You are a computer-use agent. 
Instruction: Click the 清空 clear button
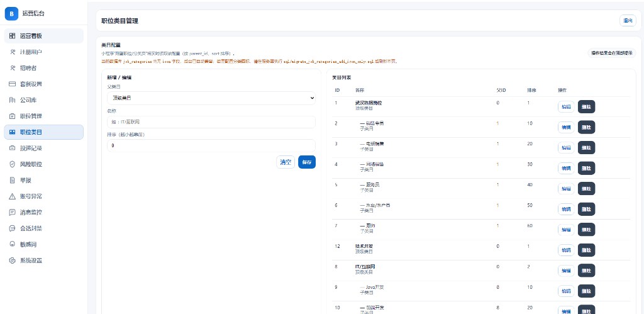point(286,162)
